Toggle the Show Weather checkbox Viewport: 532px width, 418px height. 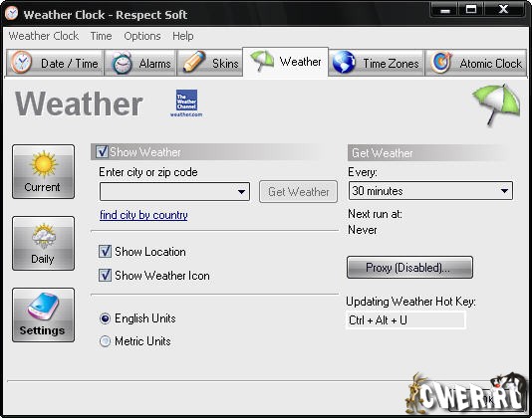(x=102, y=151)
